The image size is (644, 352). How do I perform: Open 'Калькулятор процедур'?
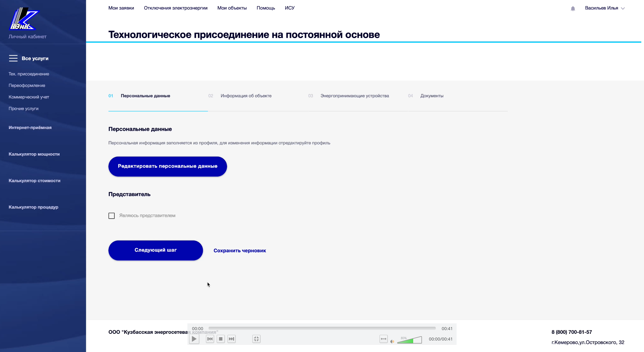click(x=34, y=207)
